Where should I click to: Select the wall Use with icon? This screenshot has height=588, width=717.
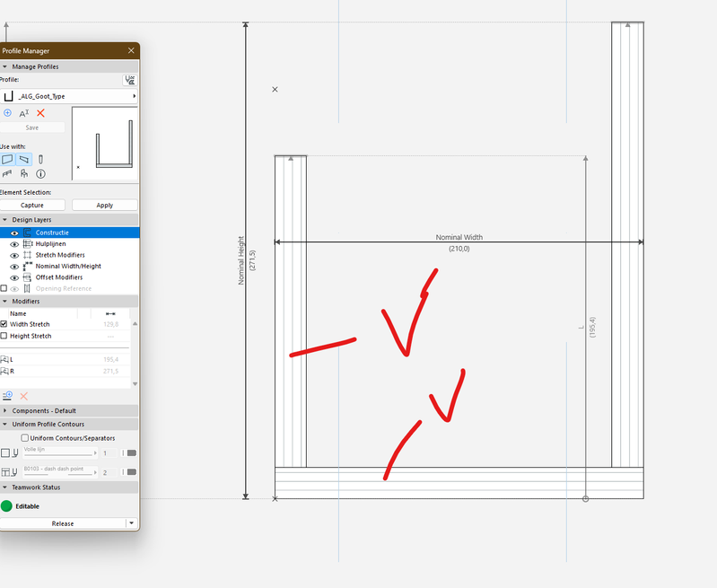tap(8, 159)
